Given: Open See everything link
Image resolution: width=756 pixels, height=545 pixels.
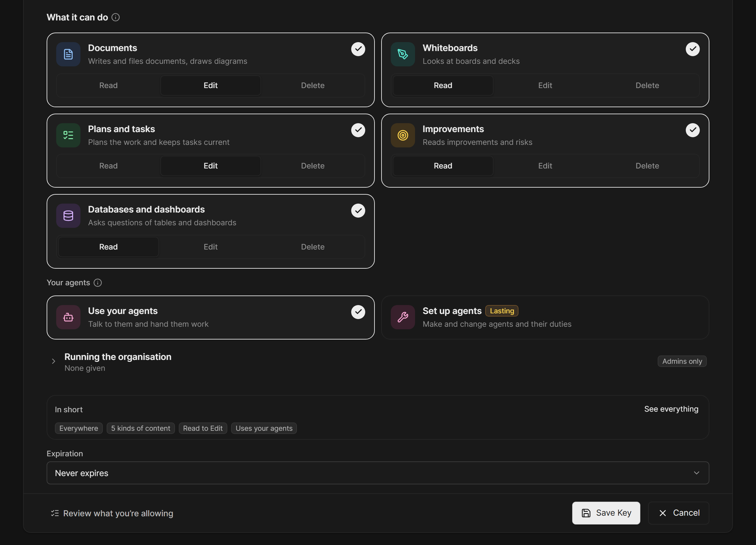Looking at the screenshot, I should click(x=671, y=409).
